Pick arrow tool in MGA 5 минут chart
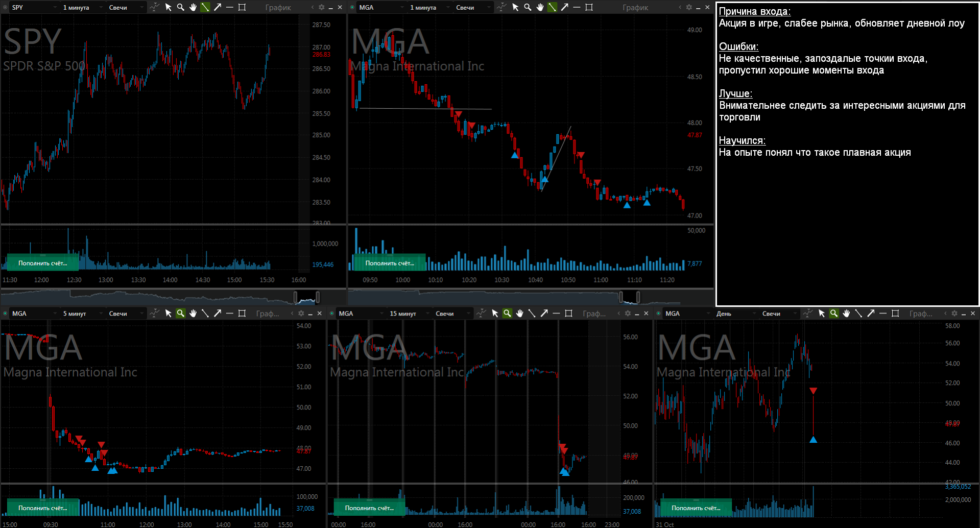The image size is (980, 528). [x=218, y=313]
